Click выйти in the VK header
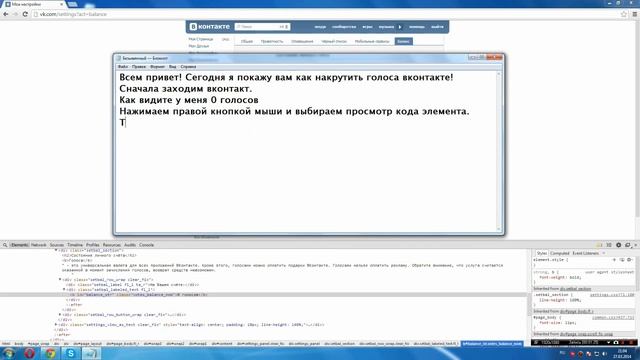 point(437,27)
